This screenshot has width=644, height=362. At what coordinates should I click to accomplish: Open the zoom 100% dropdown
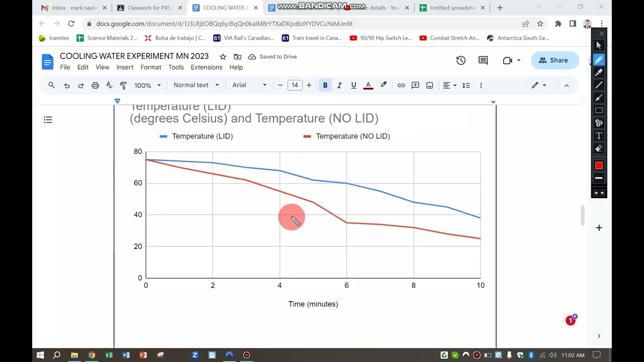coord(147,85)
